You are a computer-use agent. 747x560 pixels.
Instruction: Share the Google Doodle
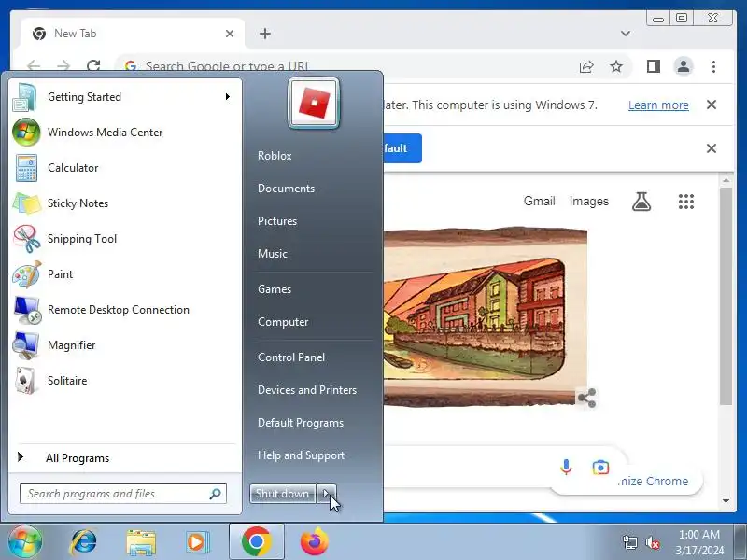click(x=586, y=399)
